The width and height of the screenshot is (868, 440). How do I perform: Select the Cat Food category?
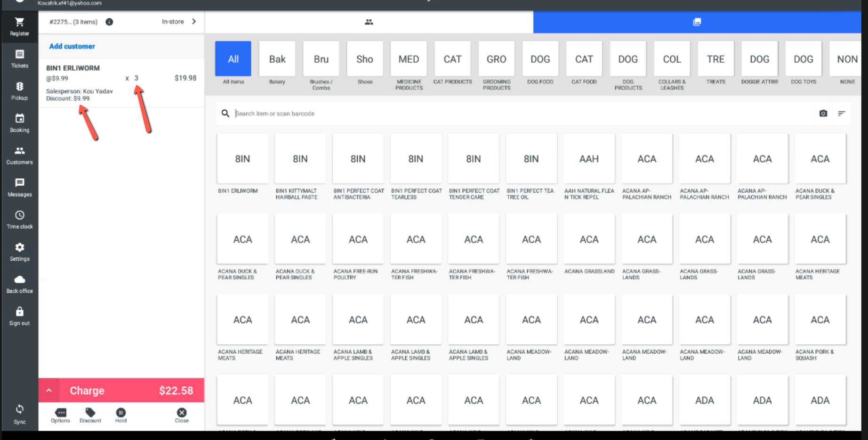584,59
